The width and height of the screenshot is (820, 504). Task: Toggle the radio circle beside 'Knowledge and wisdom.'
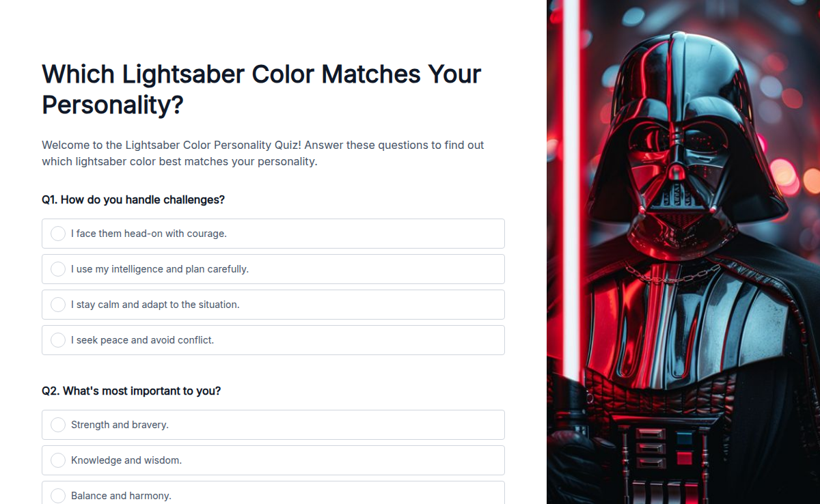pyautogui.click(x=58, y=460)
